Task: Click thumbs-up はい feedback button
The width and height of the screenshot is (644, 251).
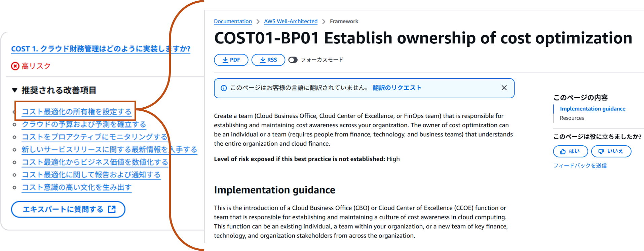Action: click(570, 151)
